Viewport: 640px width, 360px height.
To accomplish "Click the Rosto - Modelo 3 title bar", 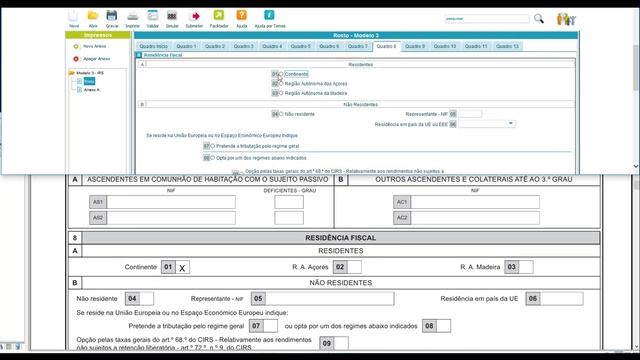I will click(356, 36).
